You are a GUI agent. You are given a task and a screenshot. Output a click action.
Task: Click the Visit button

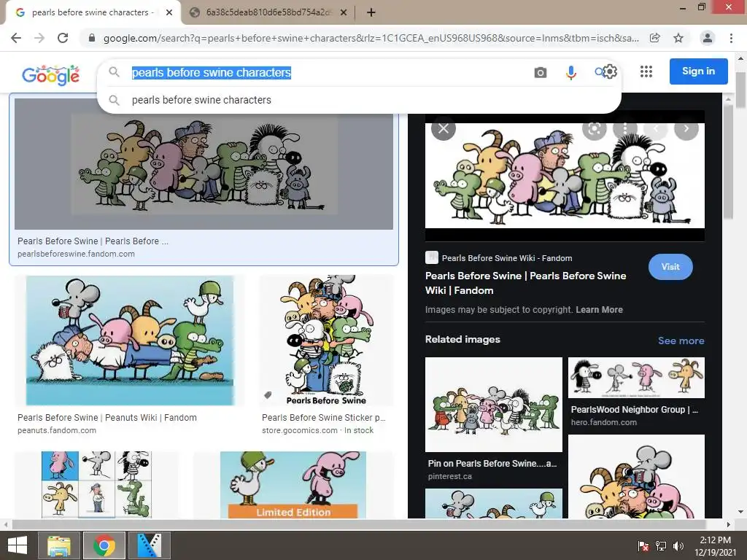tap(670, 267)
